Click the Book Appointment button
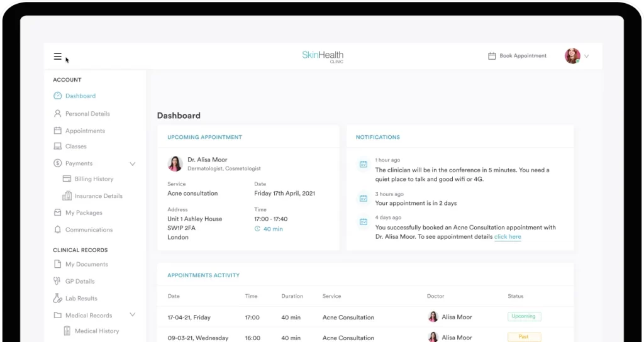Screen dimensions: 644x342 point(517,56)
